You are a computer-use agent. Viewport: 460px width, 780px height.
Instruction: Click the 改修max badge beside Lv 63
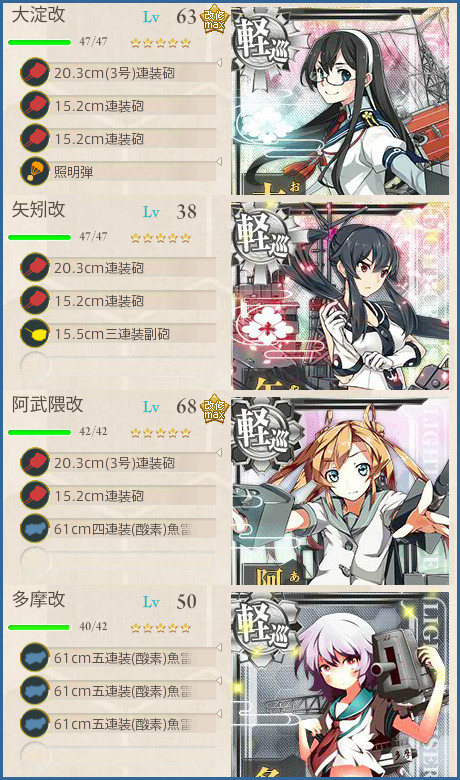[x=214, y=20]
